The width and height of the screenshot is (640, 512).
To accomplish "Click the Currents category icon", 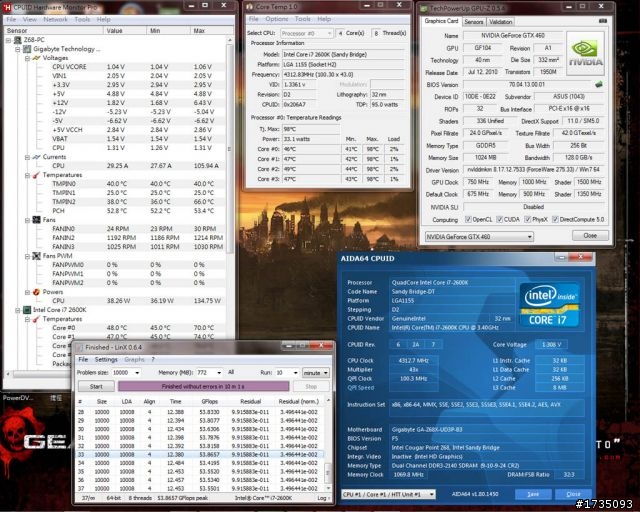I will click(36, 157).
